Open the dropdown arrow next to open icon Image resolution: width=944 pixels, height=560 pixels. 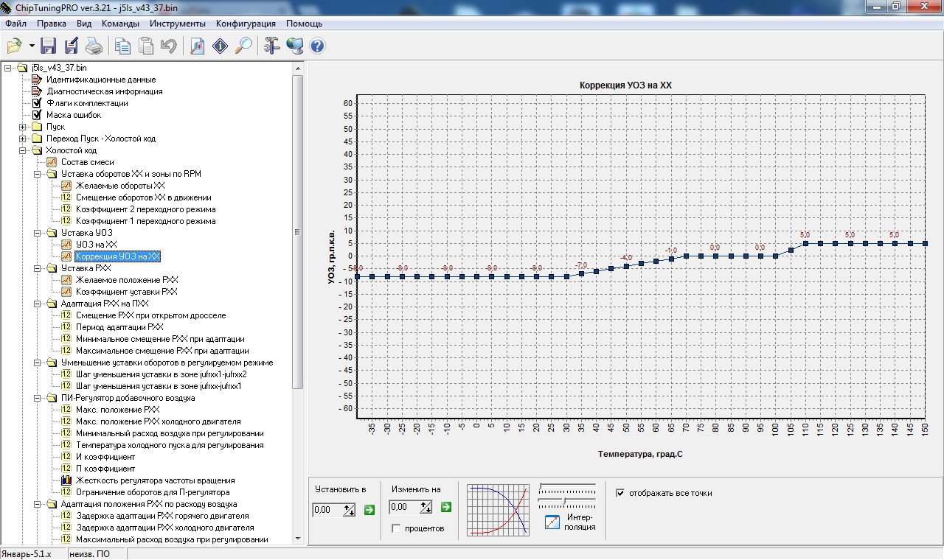tap(32, 46)
